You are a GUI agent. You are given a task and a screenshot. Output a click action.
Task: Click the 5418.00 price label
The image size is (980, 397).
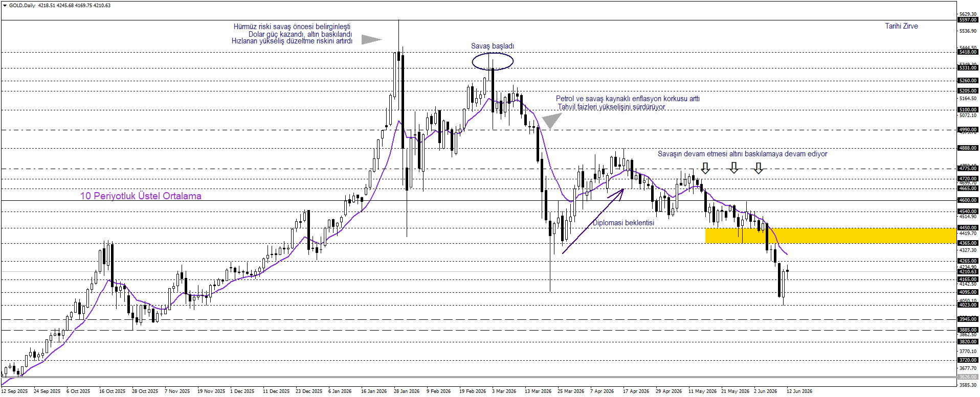click(x=968, y=52)
